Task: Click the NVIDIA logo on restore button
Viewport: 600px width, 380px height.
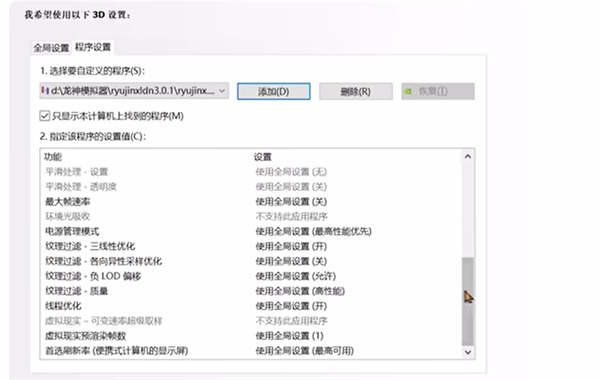Action: (408, 91)
